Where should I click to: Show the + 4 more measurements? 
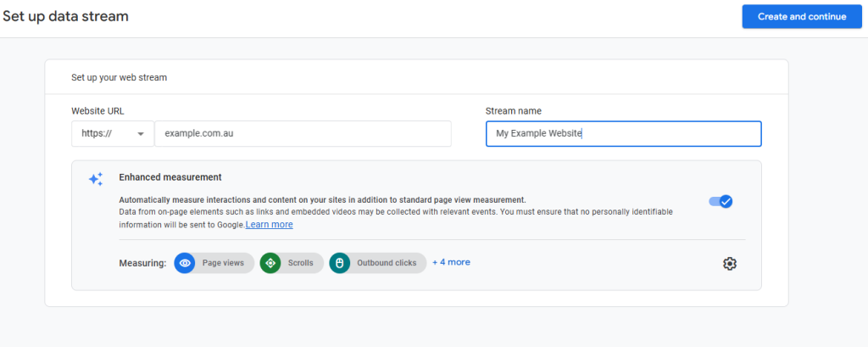pos(451,262)
